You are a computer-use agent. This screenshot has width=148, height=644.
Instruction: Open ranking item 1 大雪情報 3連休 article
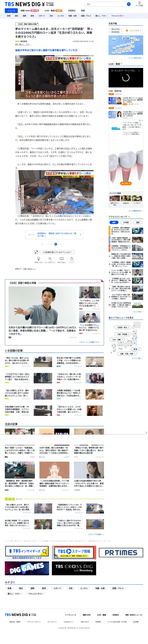(126, 231)
